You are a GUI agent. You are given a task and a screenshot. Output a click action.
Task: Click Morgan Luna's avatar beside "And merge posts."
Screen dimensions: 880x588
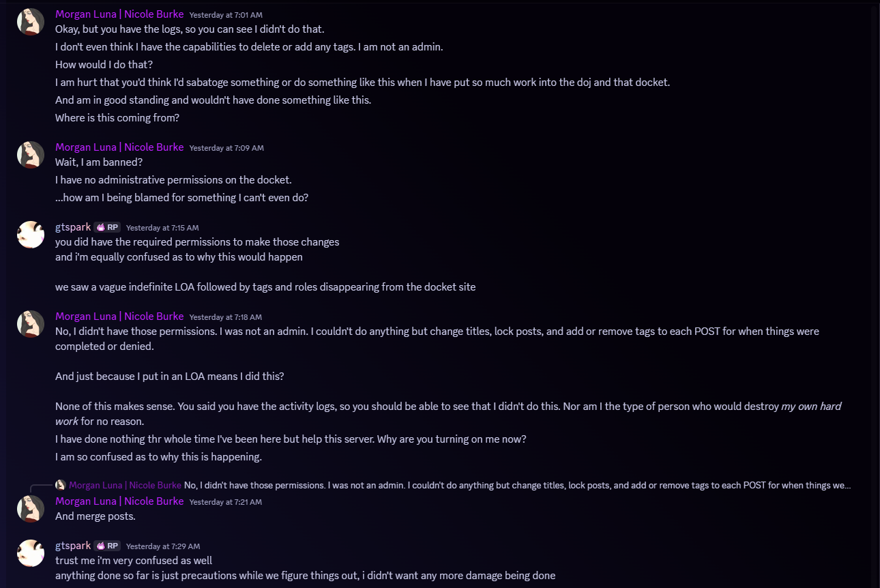[31, 509]
